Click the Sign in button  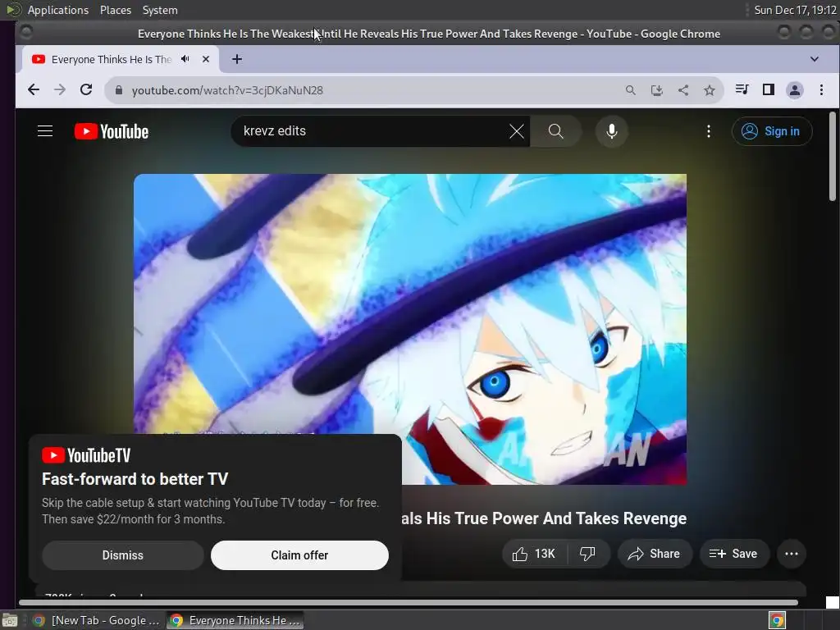(771, 131)
